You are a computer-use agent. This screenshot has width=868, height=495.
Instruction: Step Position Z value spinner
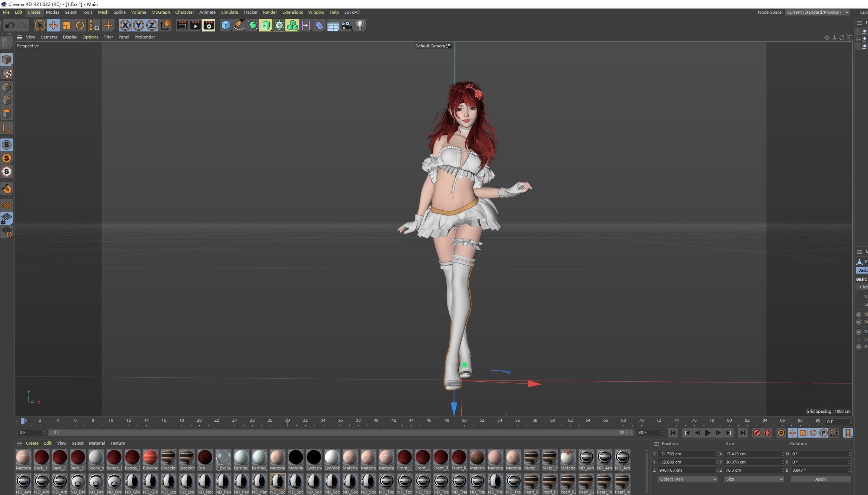pos(716,470)
